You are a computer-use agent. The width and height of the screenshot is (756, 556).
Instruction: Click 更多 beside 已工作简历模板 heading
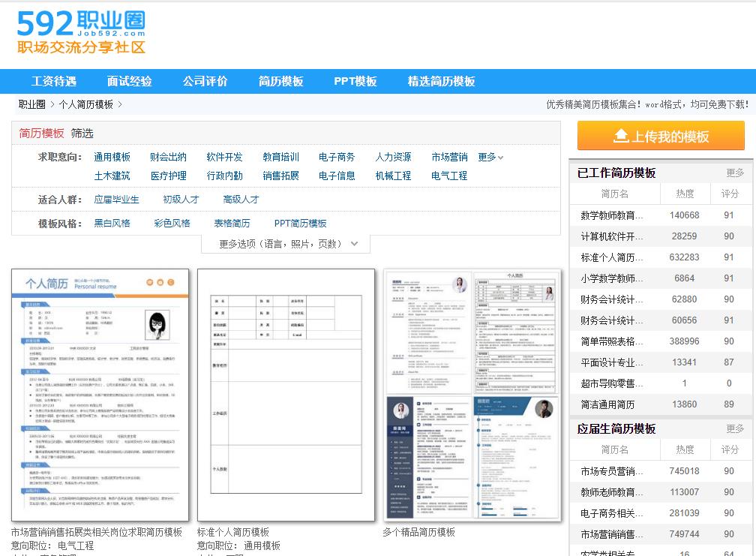(x=735, y=173)
